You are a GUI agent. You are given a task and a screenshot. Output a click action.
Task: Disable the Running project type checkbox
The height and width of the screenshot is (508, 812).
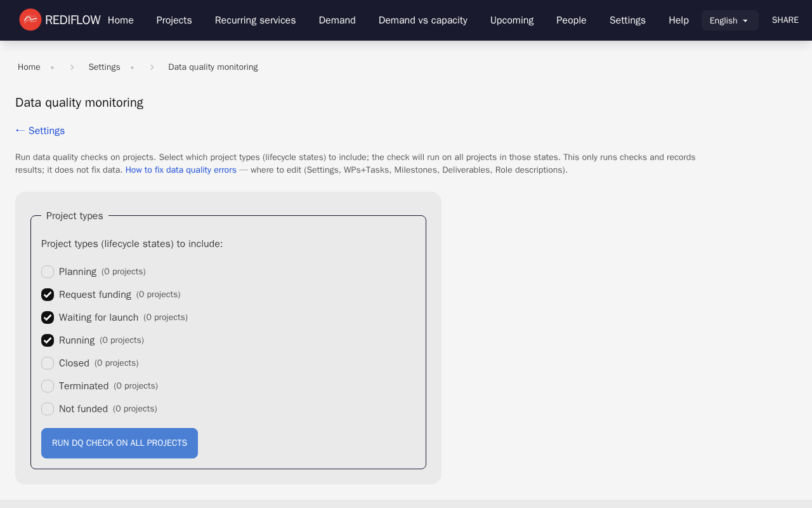click(48, 340)
